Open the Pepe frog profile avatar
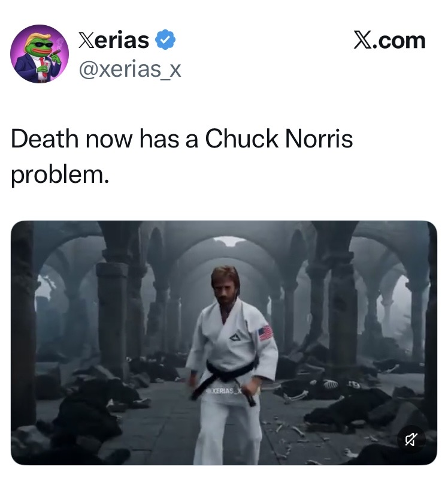 (x=40, y=54)
